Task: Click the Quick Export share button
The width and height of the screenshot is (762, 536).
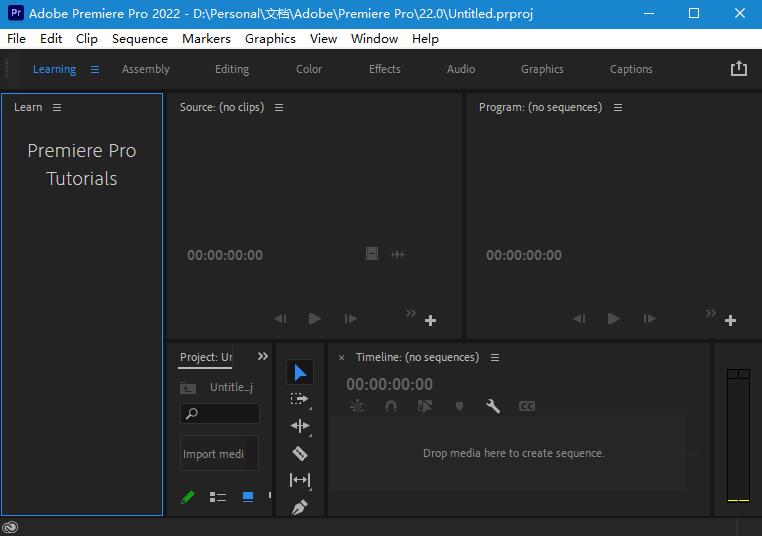Action: (739, 68)
